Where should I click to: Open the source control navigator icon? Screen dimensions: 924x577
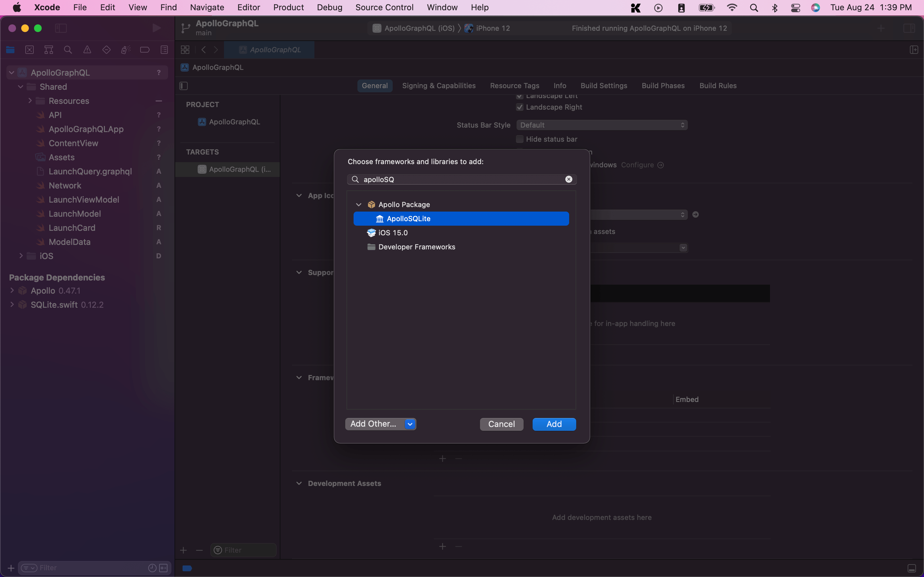30,50
